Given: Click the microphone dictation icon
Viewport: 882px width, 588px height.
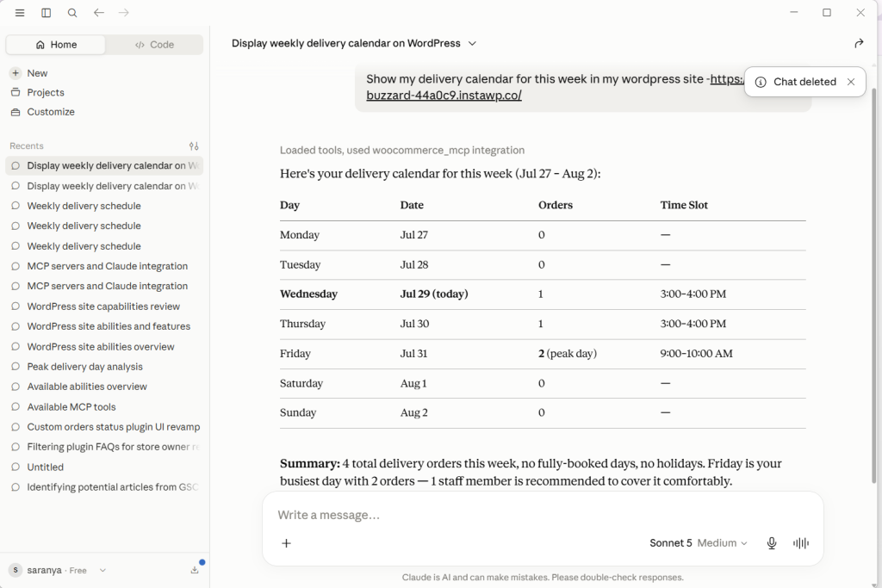Looking at the screenshot, I should pyautogui.click(x=771, y=543).
